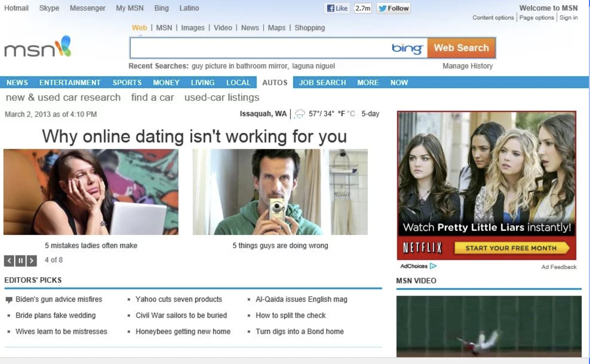Advance to next slide arrow
590x364 pixels.
click(x=32, y=260)
